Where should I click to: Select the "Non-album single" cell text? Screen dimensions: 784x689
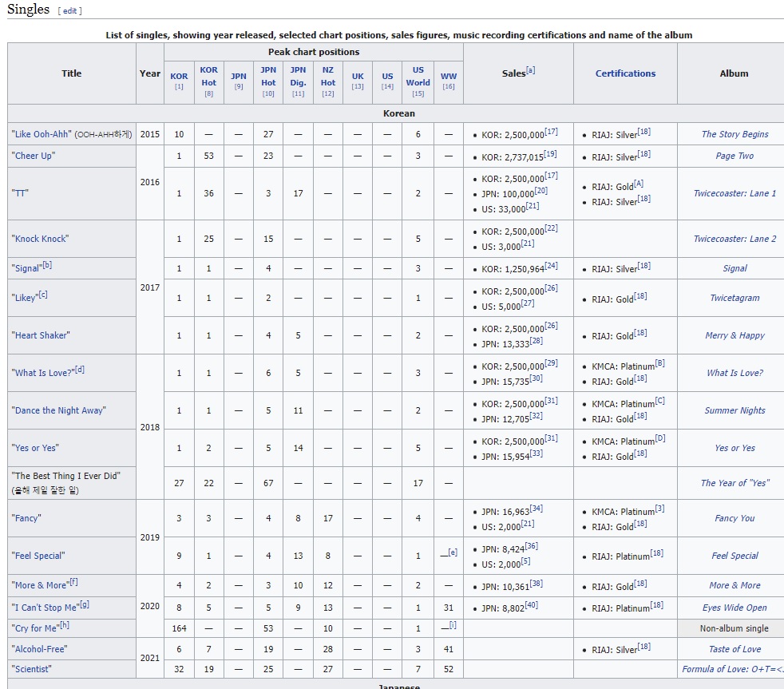click(734, 628)
